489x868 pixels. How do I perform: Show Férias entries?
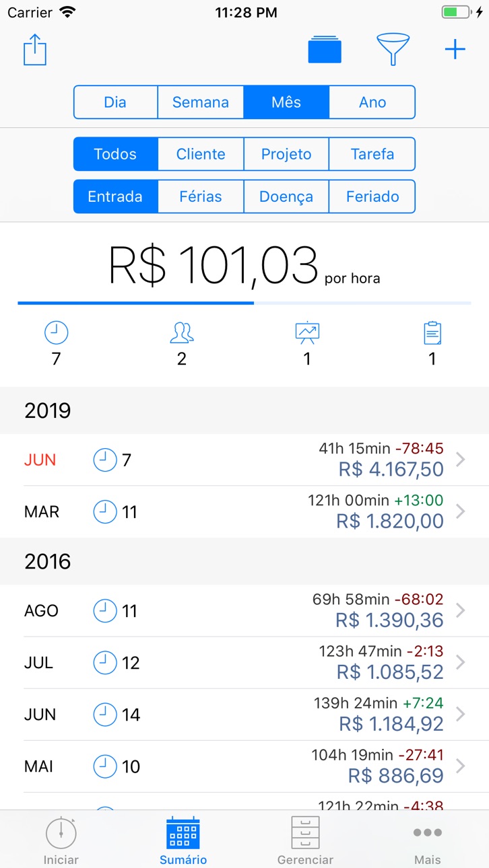coord(201,196)
